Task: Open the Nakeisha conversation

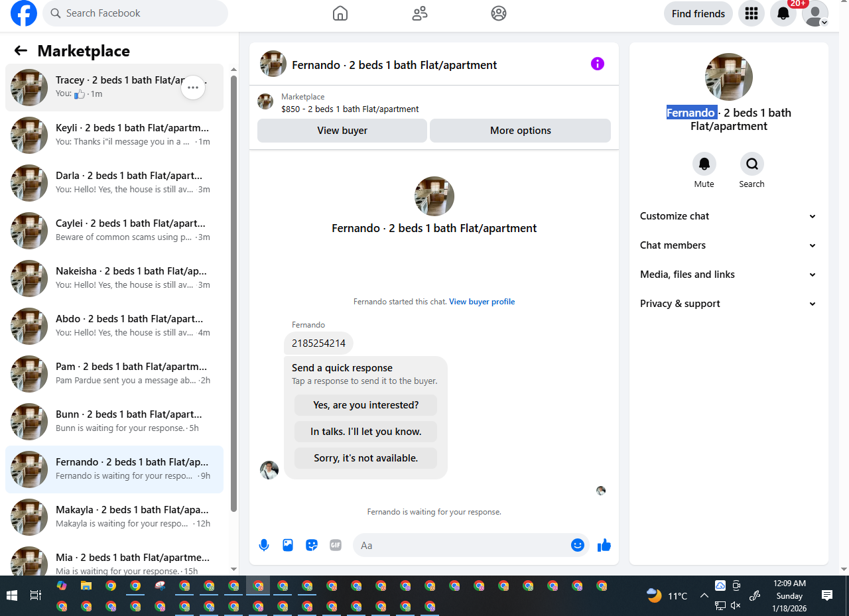Action: [x=114, y=278]
